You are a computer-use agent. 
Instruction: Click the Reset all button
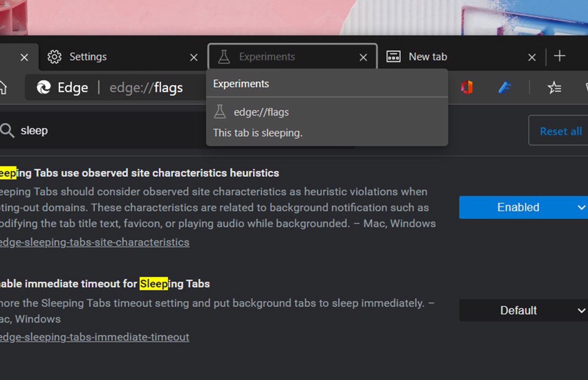(x=558, y=131)
